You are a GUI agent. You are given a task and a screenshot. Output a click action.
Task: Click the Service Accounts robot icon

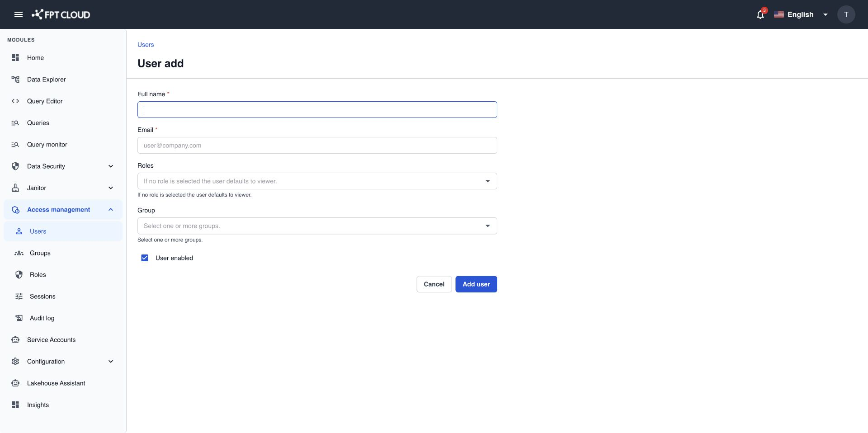15,340
